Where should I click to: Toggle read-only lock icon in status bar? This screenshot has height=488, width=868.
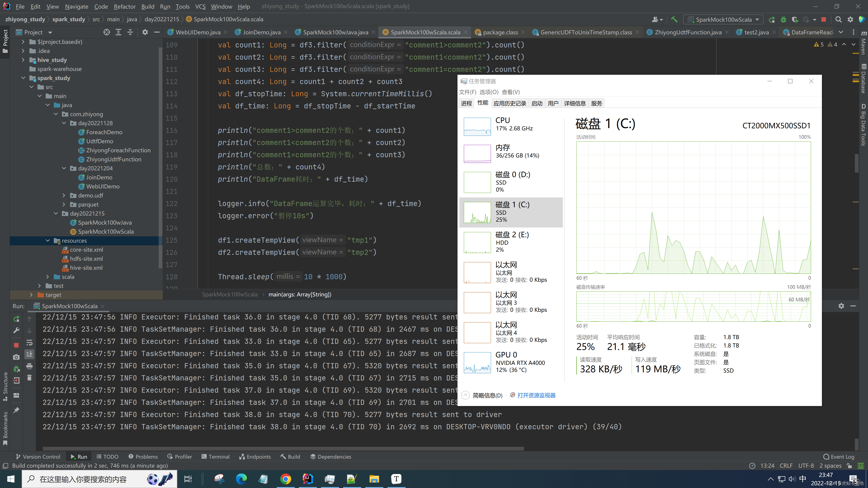(x=849, y=466)
